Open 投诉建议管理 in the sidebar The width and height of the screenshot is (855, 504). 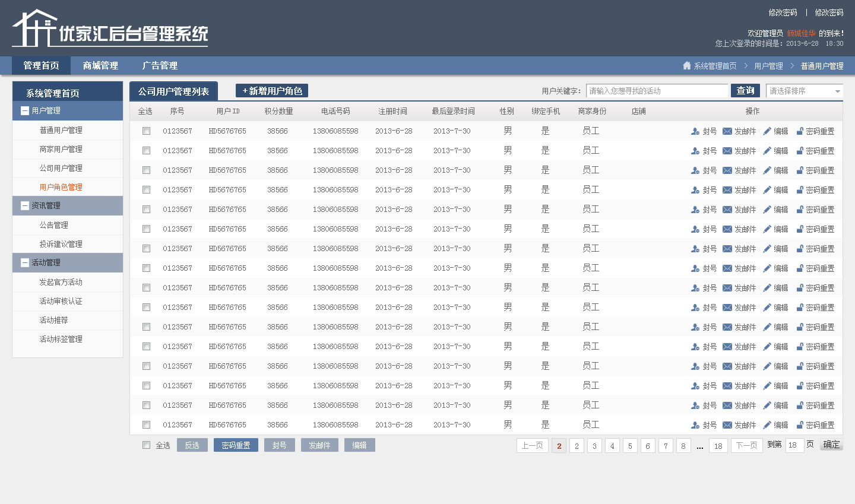(x=61, y=244)
